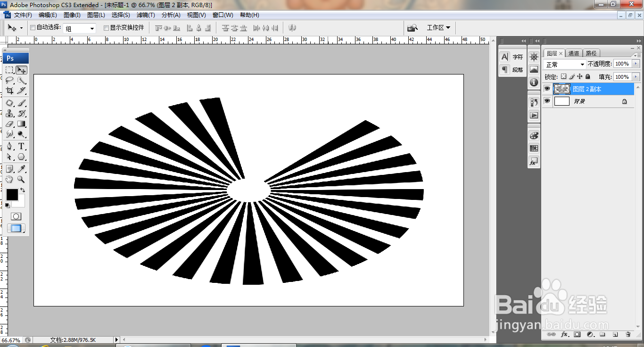Select the Dodge tool
644x347 pixels.
click(21, 134)
